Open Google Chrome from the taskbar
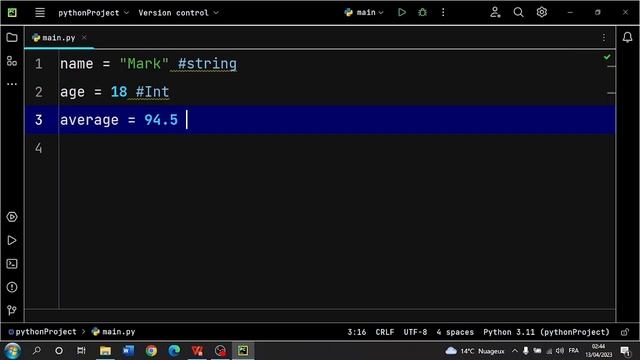This screenshot has width=640, height=360. tap(151, 351)
